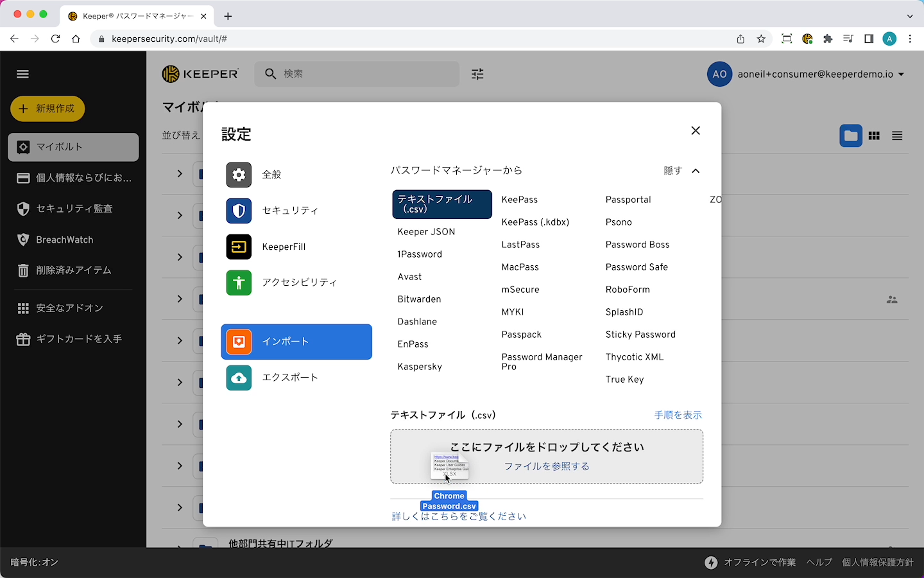Click the 検索 search field
The image size is (924, 578).
click(366, 74)
